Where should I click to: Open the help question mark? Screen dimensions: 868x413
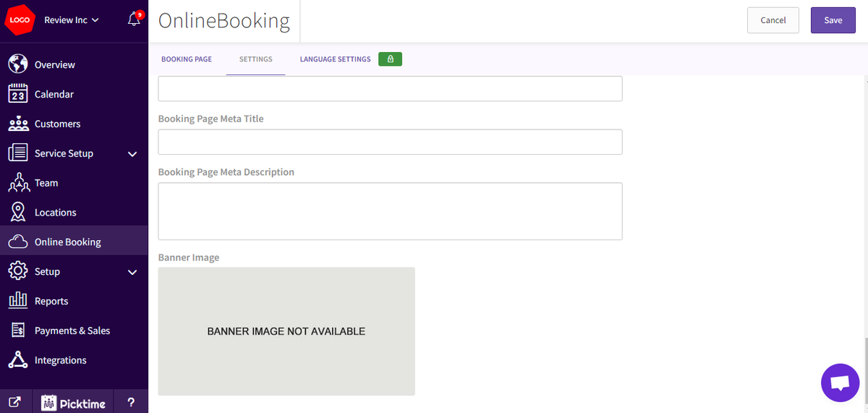pyautogui.click(x=131, y=402)
